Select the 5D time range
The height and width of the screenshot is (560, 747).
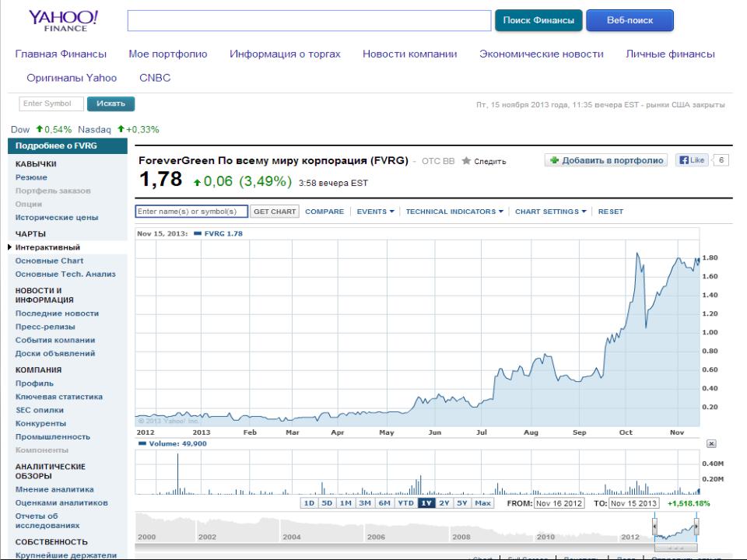click(327, 503)
